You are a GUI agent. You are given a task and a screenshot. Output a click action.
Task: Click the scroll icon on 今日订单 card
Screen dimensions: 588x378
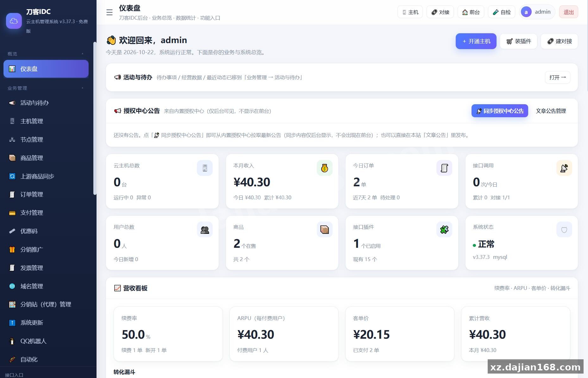click(x=444, y=168)
